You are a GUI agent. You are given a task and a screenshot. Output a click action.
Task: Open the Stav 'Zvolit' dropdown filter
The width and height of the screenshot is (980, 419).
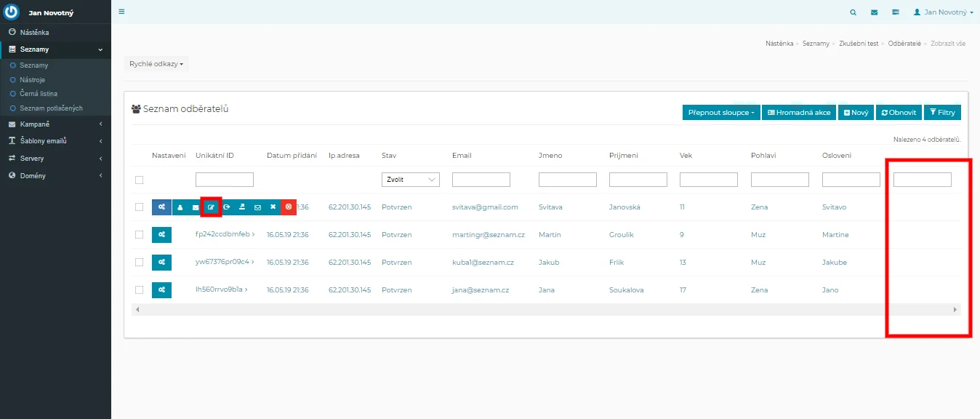pyautogui.click(x=411, y=180)
